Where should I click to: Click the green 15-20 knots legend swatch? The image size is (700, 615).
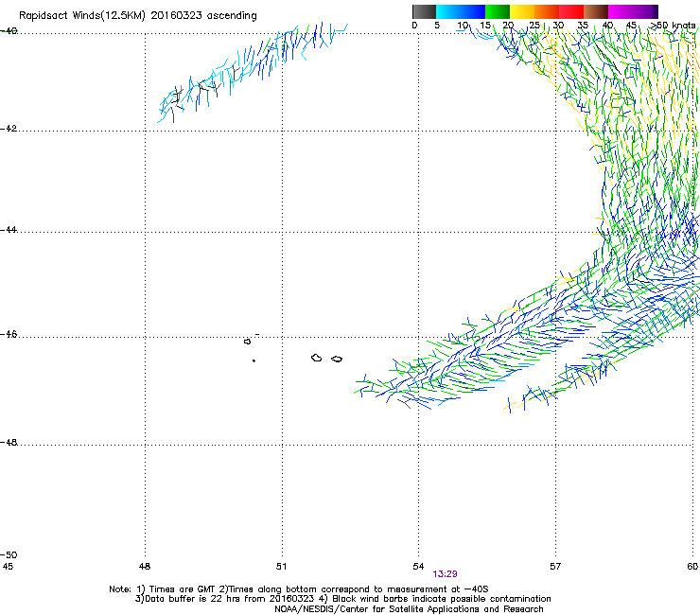498,11
